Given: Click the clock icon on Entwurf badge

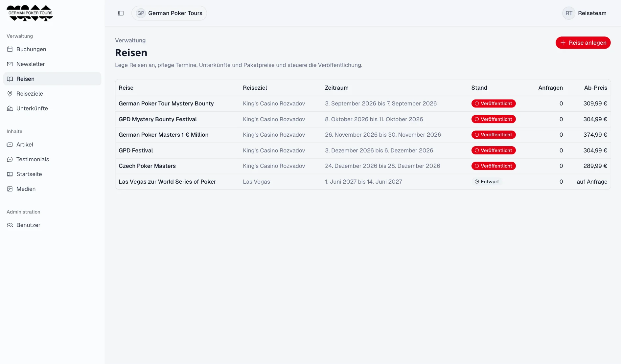Looking at the screenshot, I should point(477,182).
